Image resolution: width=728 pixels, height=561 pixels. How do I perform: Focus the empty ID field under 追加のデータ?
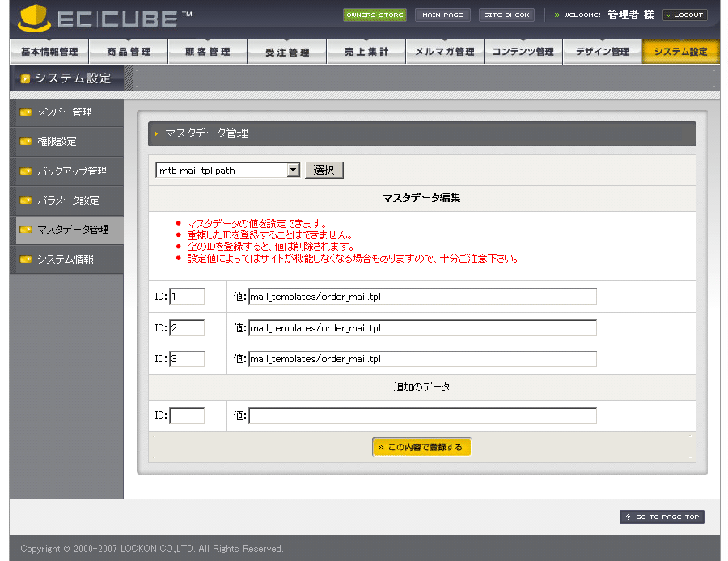point(187,415)
